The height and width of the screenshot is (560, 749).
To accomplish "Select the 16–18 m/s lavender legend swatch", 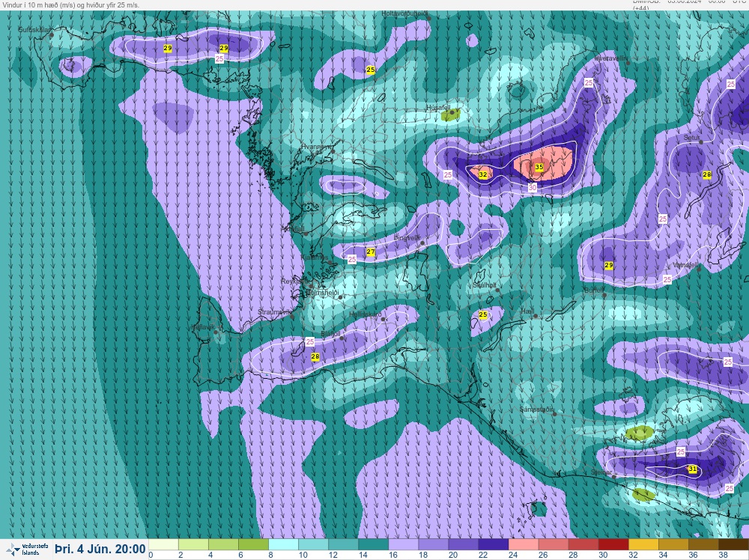I will tap(403, 545).
